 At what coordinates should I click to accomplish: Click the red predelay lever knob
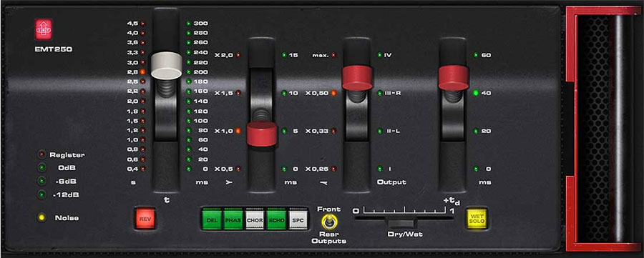pos(454,77)
